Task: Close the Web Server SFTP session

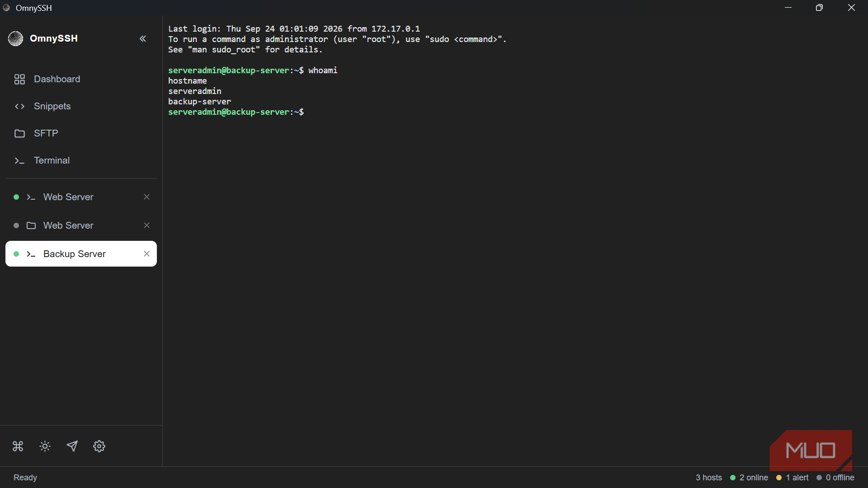Action: pyautogui.click(x=146, y=225)
